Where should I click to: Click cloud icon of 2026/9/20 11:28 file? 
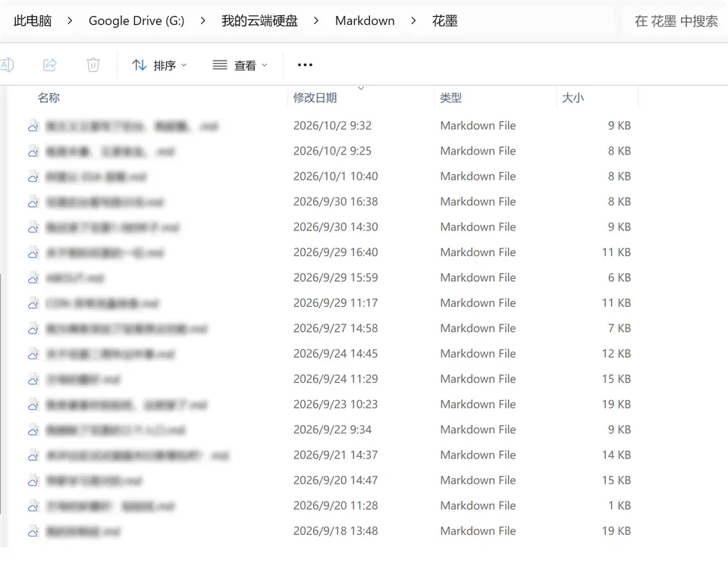(33, 506)
